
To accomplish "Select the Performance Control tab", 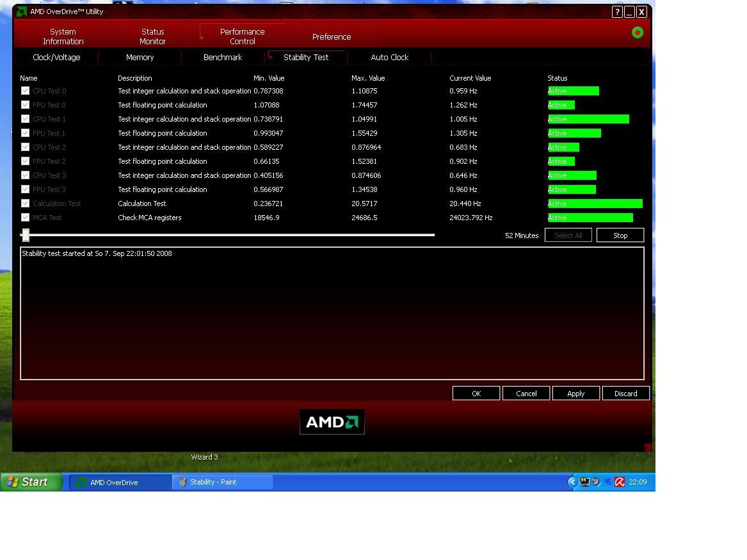I will tap(243, 36).
